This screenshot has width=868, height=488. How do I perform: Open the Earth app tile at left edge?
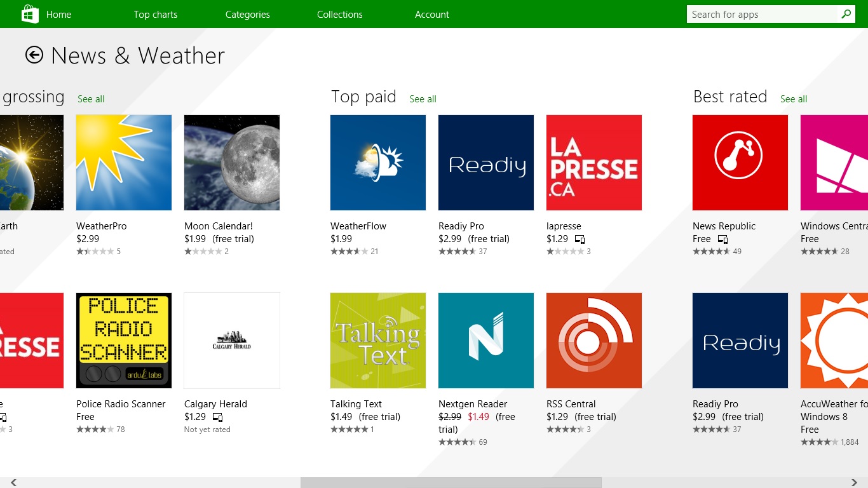32,163
